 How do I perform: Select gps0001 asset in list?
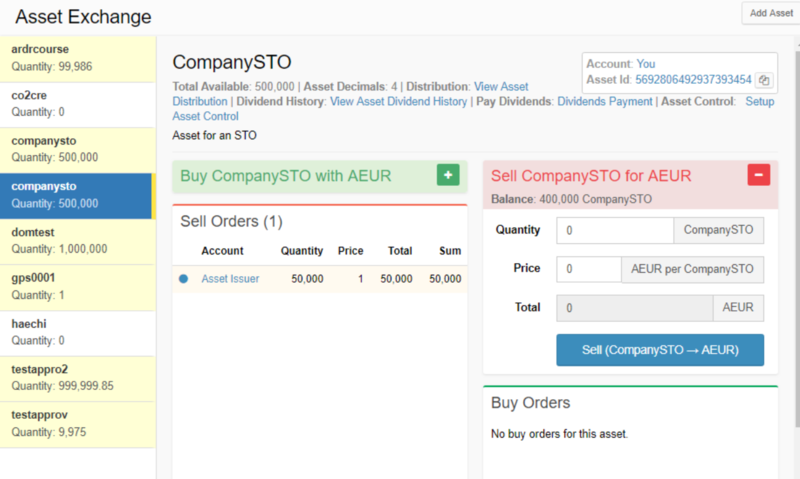[78, 287]
